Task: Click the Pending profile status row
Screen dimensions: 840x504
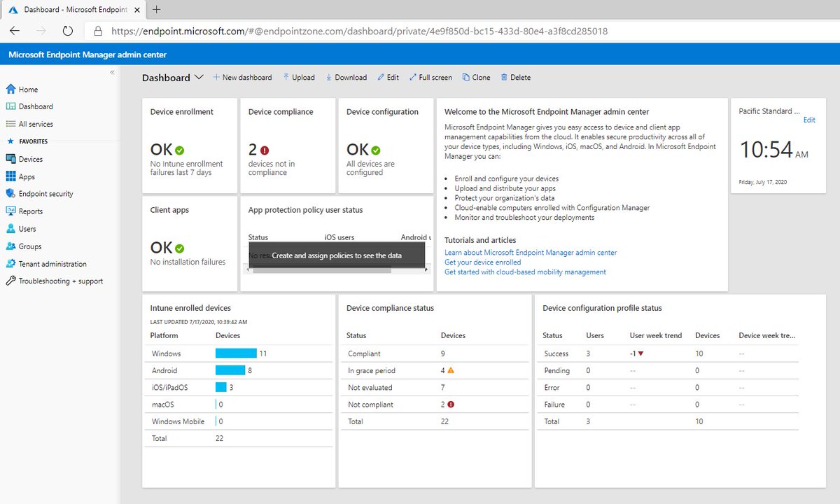Action: point(671,370)
